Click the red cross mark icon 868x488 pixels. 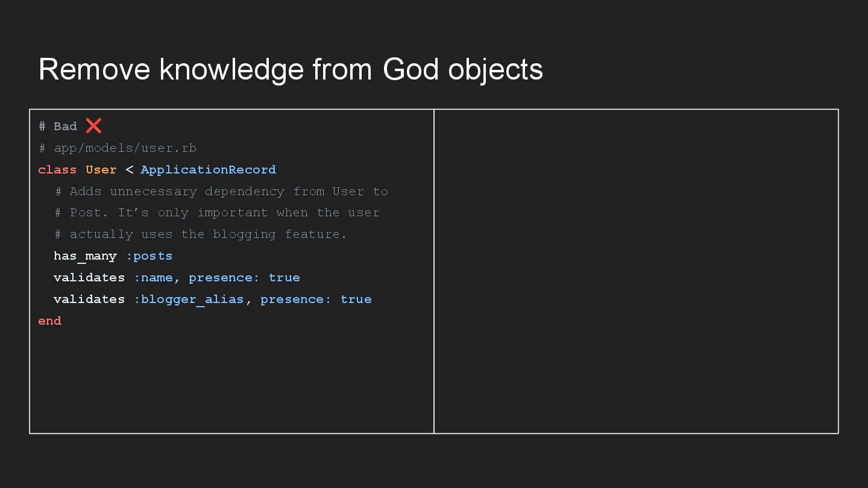point(93,126)
